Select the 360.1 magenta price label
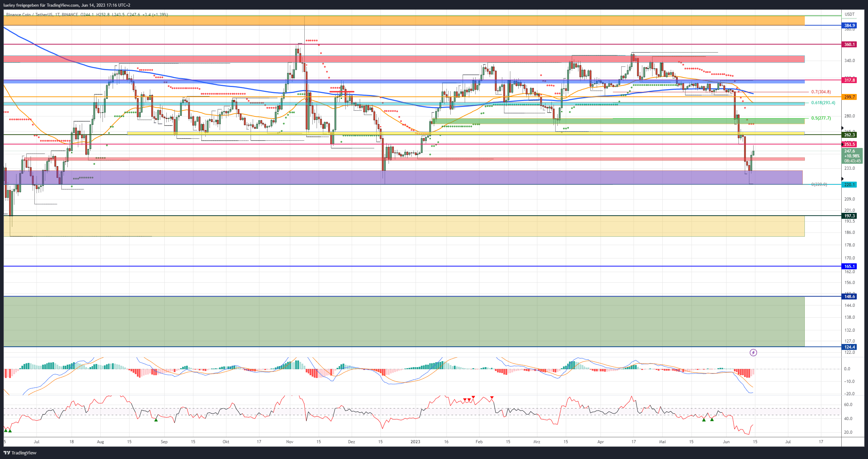Viewport: 868px width, 459px height. pos(849,45)
